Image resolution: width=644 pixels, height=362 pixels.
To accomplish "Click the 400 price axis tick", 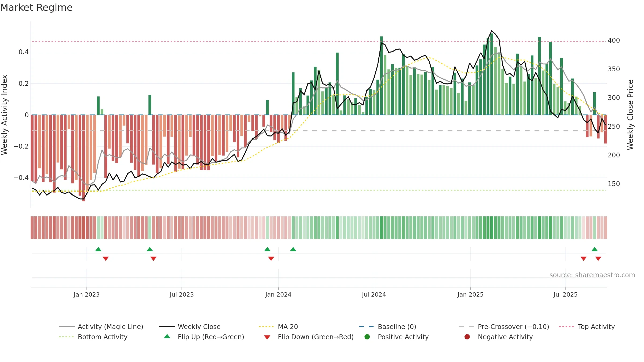I will tap(614, 40).
